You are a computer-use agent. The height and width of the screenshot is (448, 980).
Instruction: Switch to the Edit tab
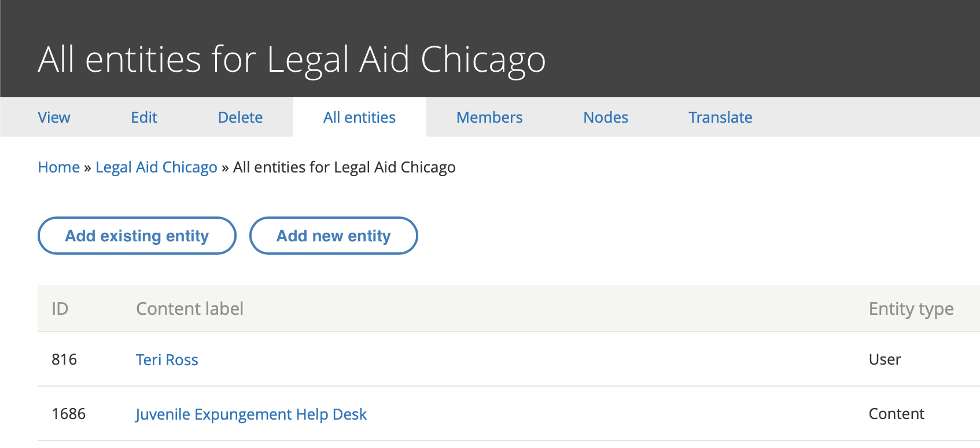[144, 117]
